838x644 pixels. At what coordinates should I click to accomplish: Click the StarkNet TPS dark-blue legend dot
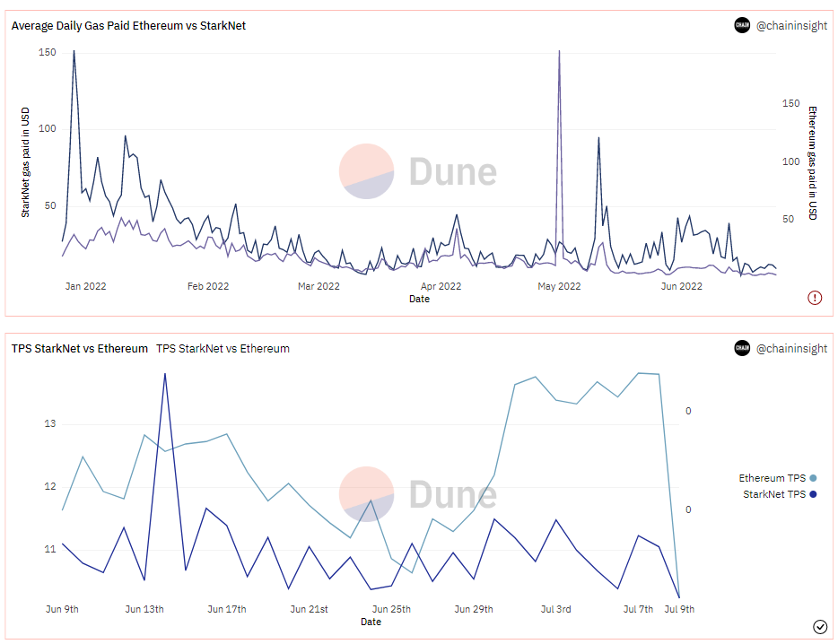click(813, 494)
